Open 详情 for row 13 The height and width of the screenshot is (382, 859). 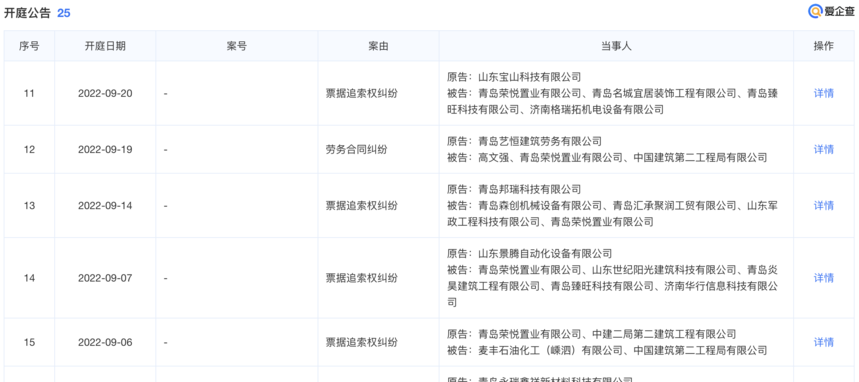point(823,206)
